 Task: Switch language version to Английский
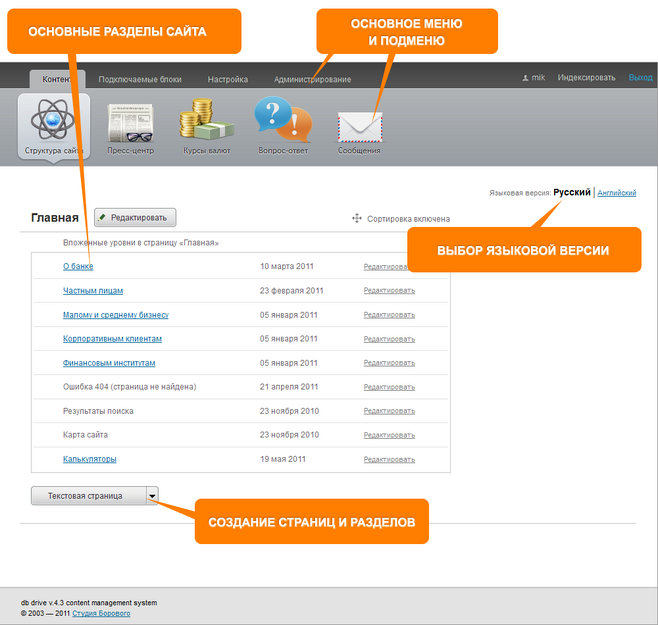coord(616,193)
